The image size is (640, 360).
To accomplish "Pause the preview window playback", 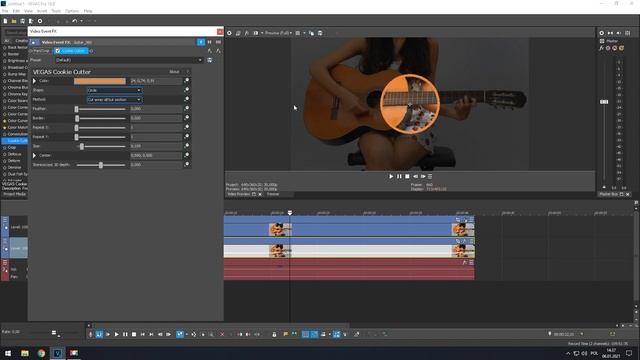I will [x=399, y=176].
